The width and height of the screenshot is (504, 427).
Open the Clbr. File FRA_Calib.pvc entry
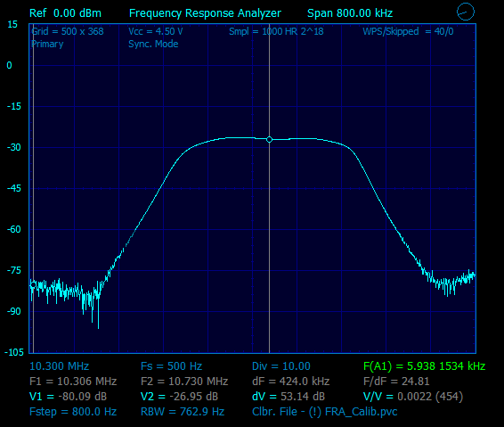click(325, 412)
